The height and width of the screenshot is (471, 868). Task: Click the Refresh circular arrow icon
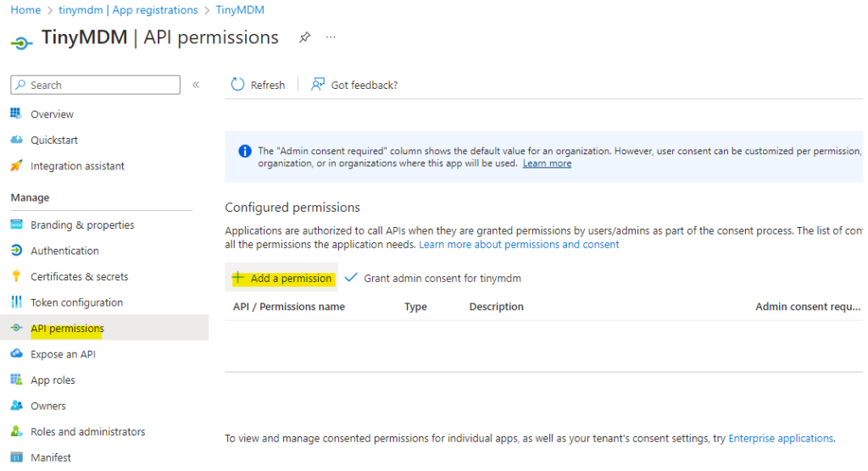tap(237, 84)
